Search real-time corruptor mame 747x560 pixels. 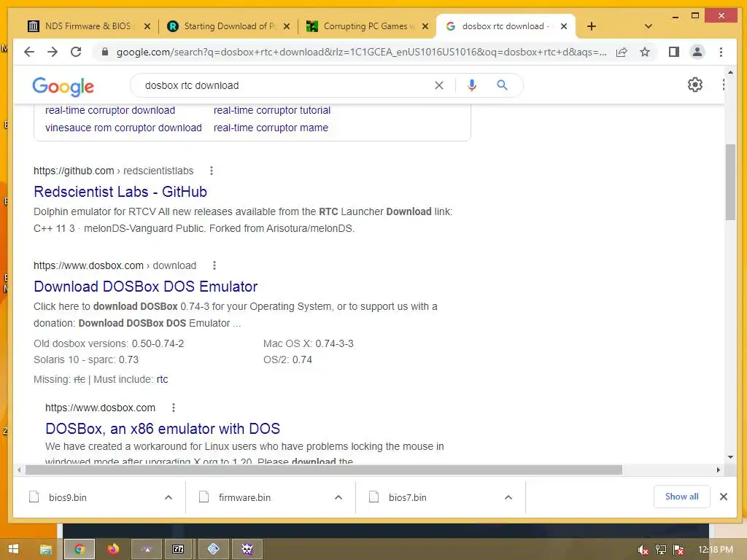pyautogui.click(x=271, y=128)
